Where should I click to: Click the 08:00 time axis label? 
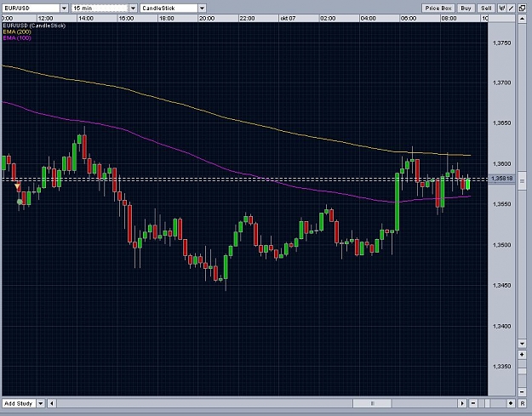pos(449,19)
